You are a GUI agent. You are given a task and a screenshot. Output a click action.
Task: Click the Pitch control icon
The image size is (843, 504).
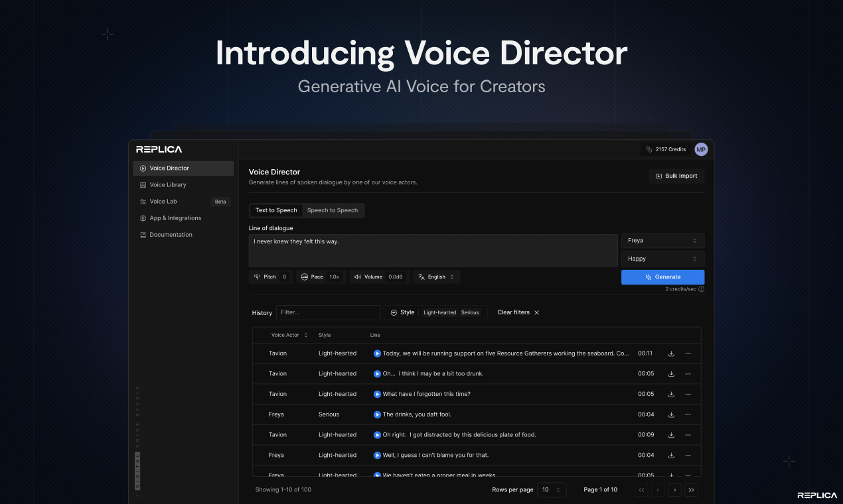click(257, 277)
